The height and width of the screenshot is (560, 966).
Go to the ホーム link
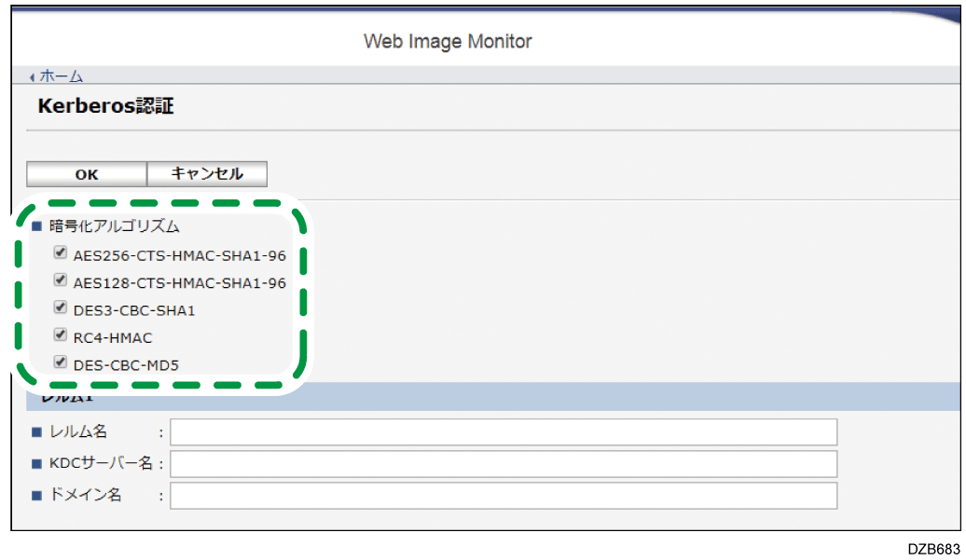point(62,76)
